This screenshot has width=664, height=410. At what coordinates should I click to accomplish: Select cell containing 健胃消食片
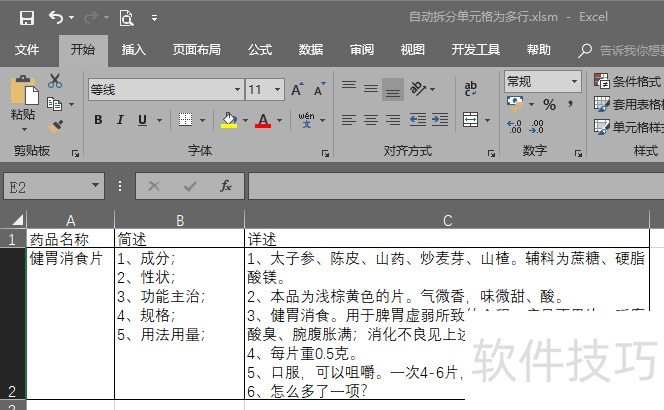tap(70, 323)
